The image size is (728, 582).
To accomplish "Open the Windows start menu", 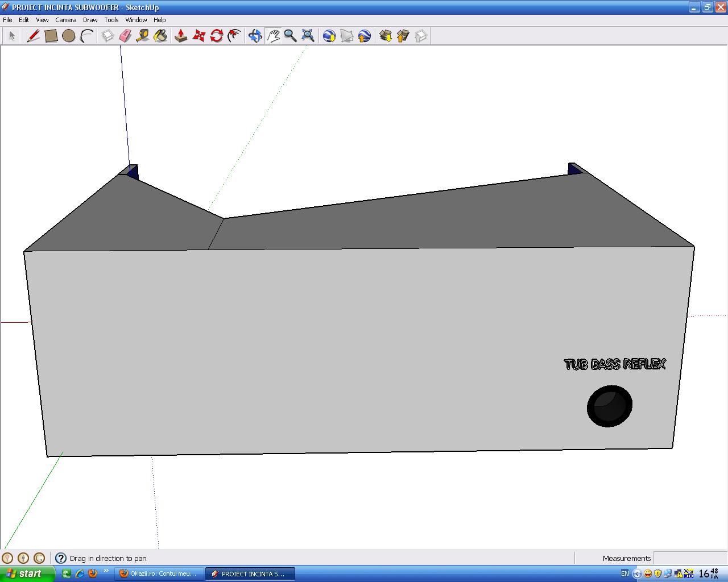I will [27, 573].
